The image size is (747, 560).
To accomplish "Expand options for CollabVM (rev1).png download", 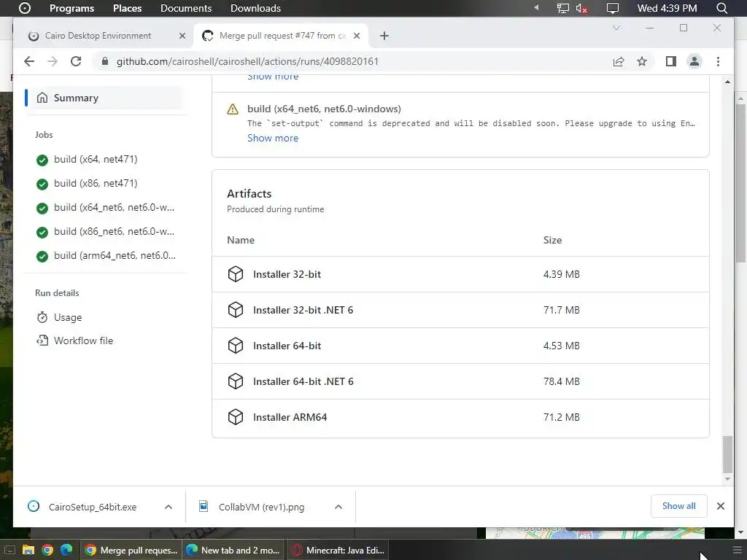I will pos(338,507).
